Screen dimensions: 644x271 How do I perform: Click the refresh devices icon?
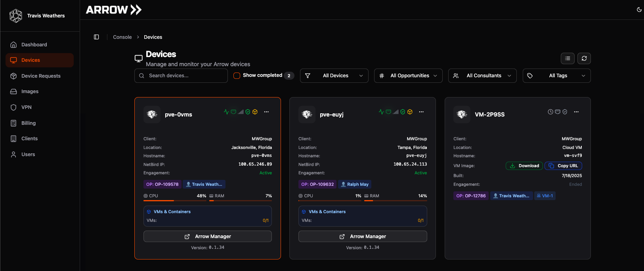[584, 58]
